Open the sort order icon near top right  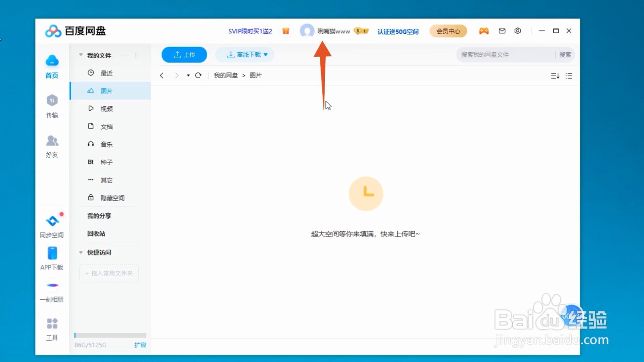pos(555,75)
